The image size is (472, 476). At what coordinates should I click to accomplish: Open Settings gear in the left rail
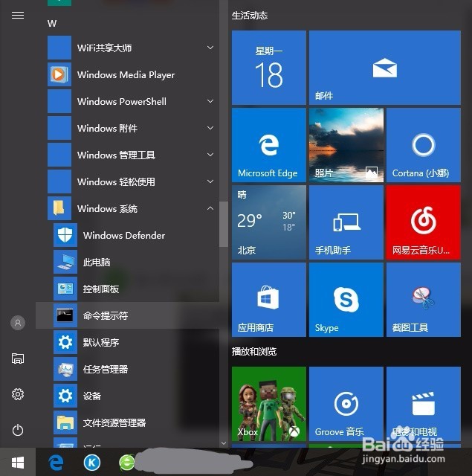[18, 394]
